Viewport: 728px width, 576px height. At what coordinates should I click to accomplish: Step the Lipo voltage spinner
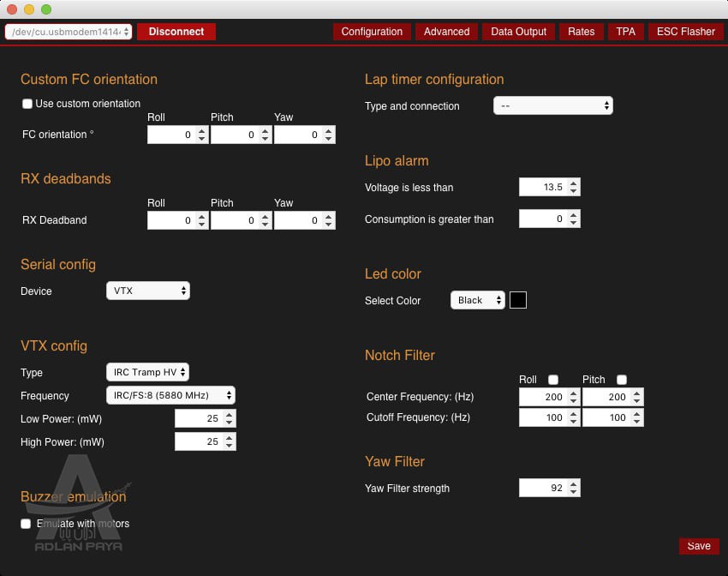574,187
